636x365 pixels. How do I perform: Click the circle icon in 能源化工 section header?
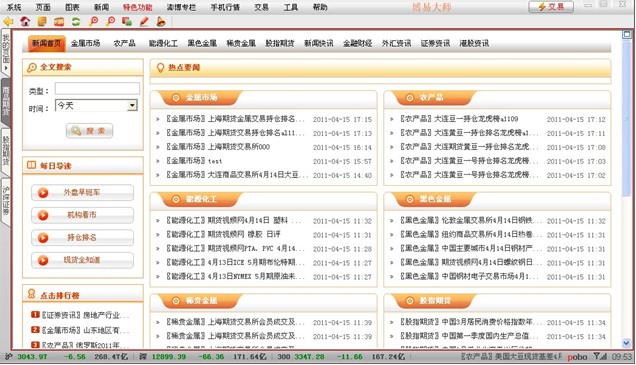tap(176, 199)
